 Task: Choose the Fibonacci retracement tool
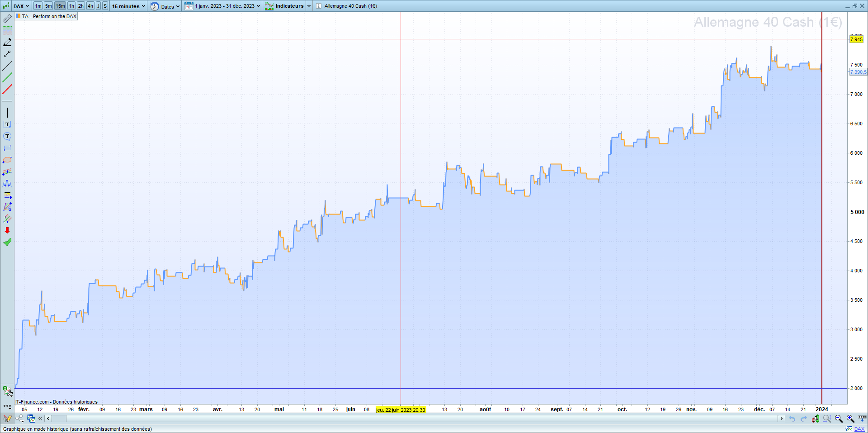pyautogui.click(x=7, y=195)
